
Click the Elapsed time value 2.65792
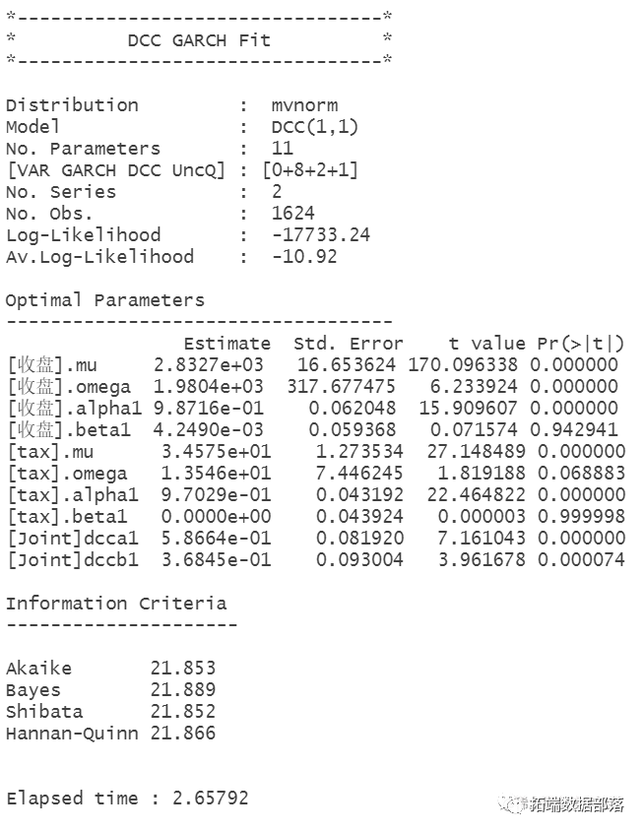(x=211, y=799)
